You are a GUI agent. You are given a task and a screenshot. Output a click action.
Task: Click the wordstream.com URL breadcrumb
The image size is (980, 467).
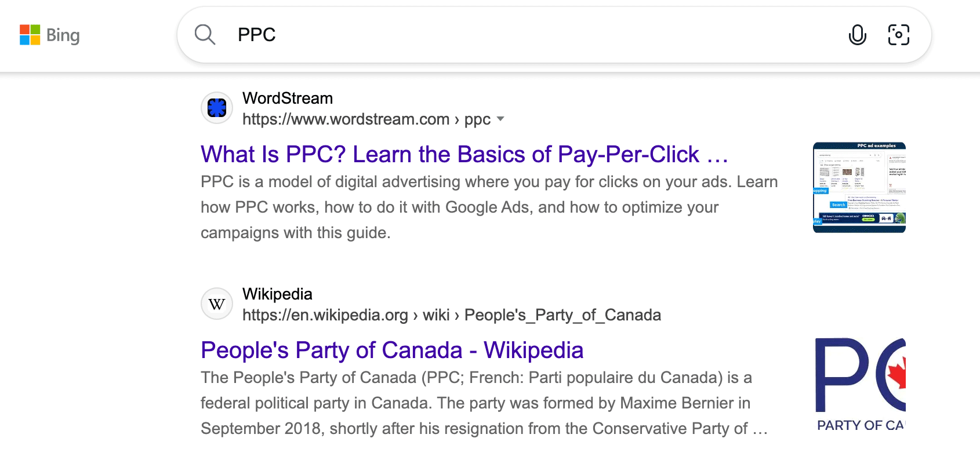(x=346, y=119)
